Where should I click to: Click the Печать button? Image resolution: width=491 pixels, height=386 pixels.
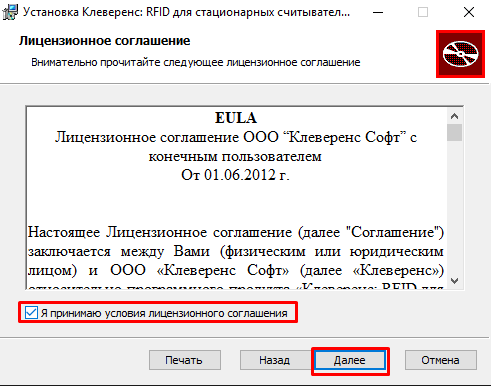click(185, 360)
